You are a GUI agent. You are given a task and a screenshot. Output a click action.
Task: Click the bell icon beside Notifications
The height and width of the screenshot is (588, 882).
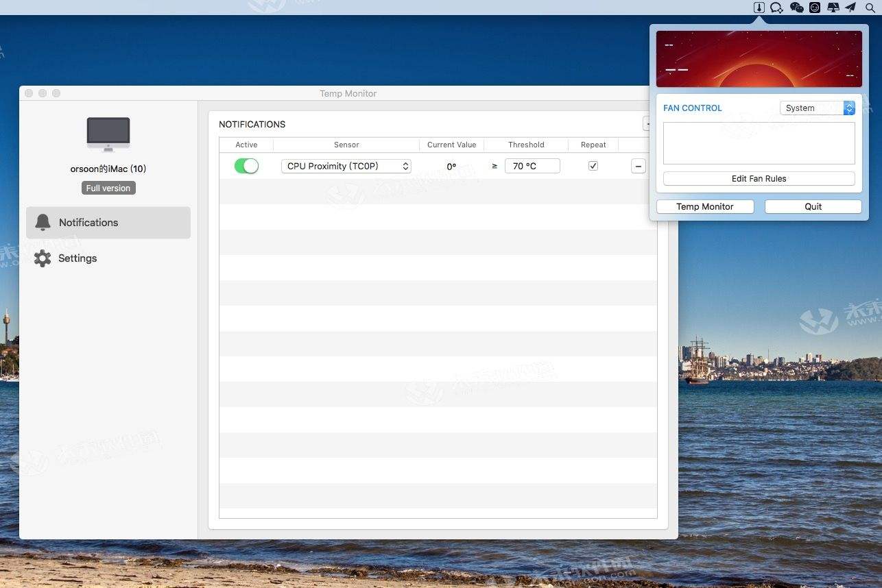(43, 222)
